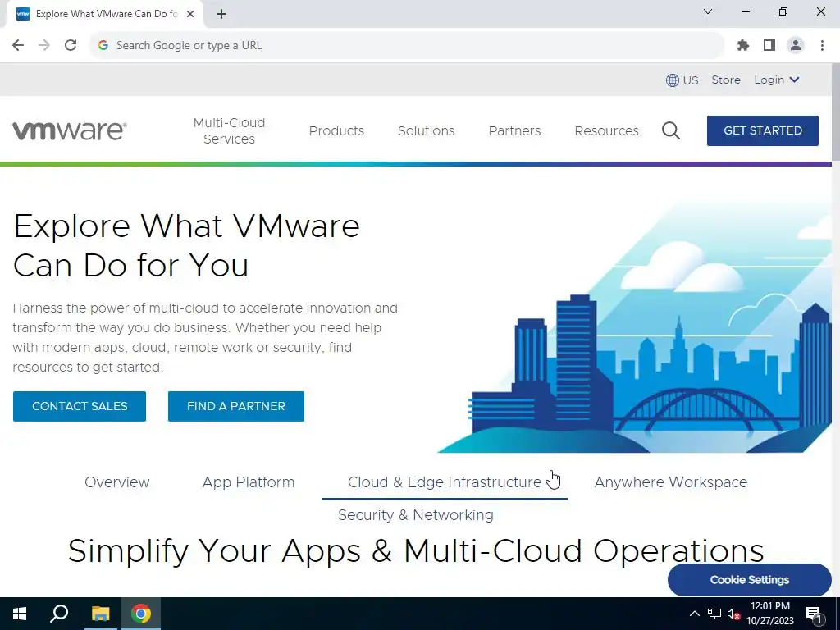Viewport: 840px width, 630px height.
Task: Click the 'Simplify Your Apps & Multi-Cloud Operations' heading
Action: (x=416, y=550)
